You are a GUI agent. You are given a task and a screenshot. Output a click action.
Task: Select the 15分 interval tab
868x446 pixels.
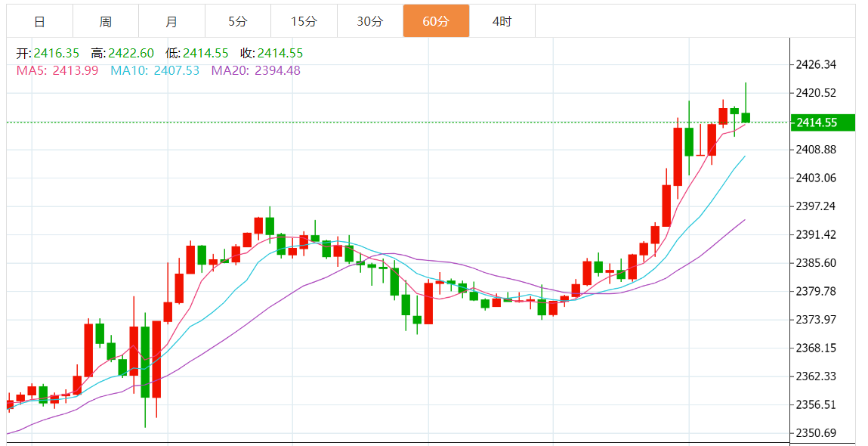click(x=304, y=22)
